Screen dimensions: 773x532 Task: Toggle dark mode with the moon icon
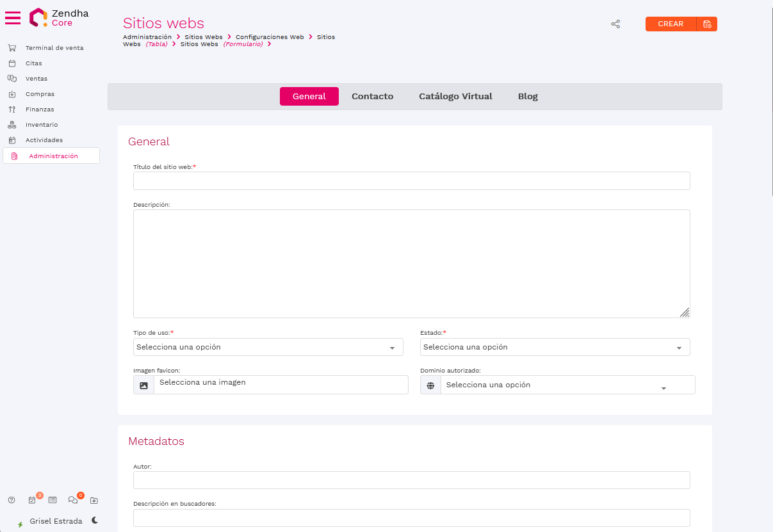point(95,520)
